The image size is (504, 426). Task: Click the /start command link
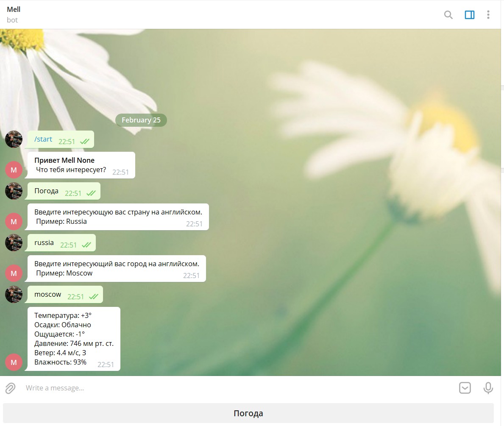click(x=43, y=139)
